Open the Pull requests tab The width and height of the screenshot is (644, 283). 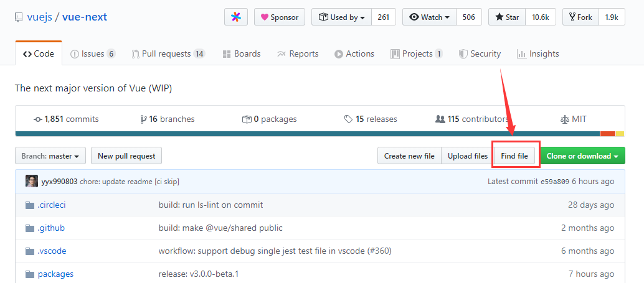pyautogui.click(x=168, y=53)
